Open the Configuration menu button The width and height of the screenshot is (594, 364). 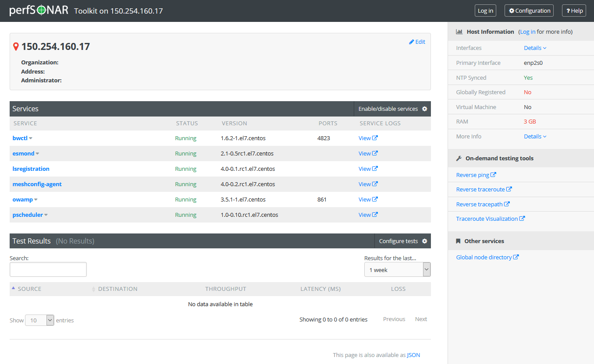(x=529, y=11)
